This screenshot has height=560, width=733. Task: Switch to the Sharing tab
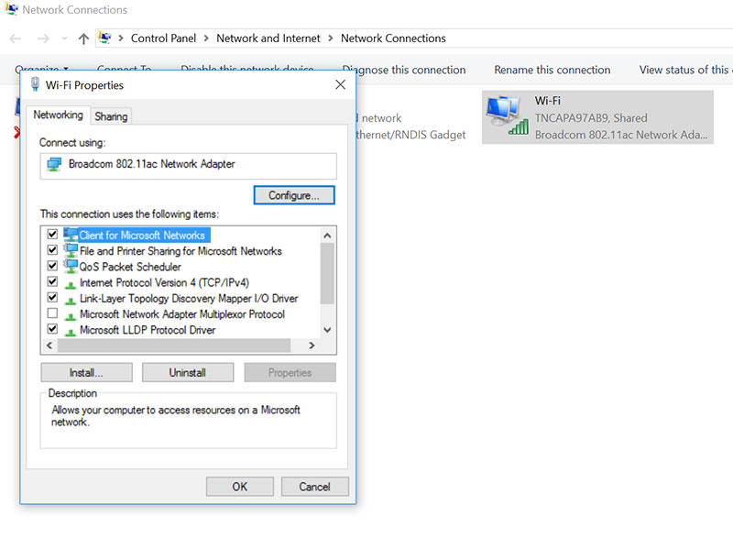[x=111, y=115]
